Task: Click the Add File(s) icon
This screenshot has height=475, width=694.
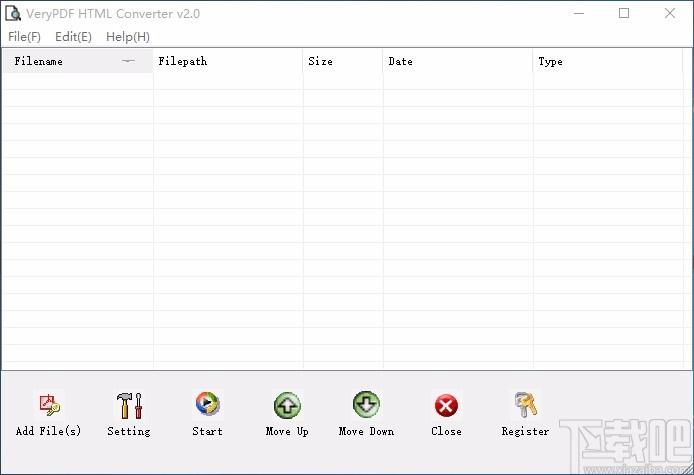Action: click(49, 405)
